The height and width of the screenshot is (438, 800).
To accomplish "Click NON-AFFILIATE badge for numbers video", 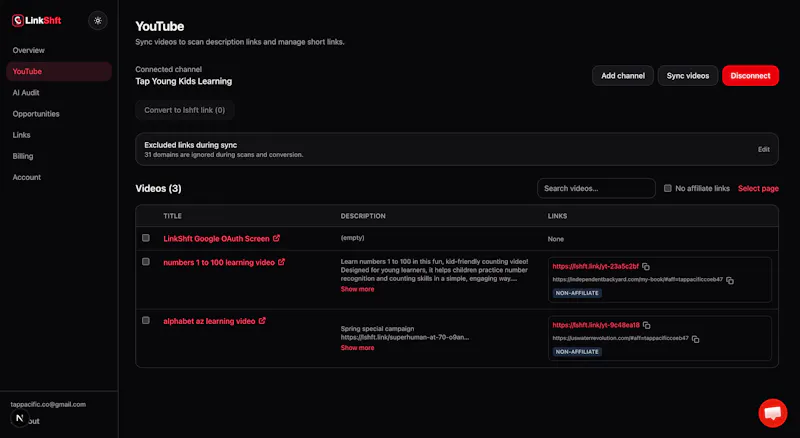I will (577, 293).
